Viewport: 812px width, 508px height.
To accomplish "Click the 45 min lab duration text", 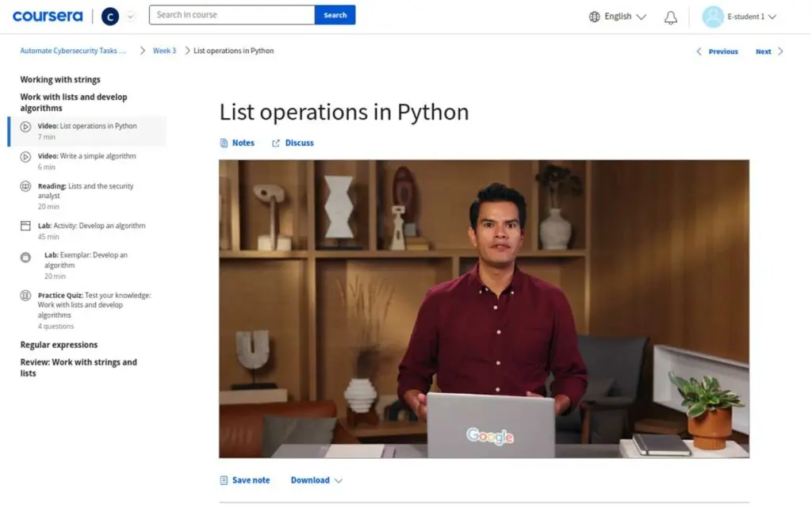I will [x=48, y=237].
